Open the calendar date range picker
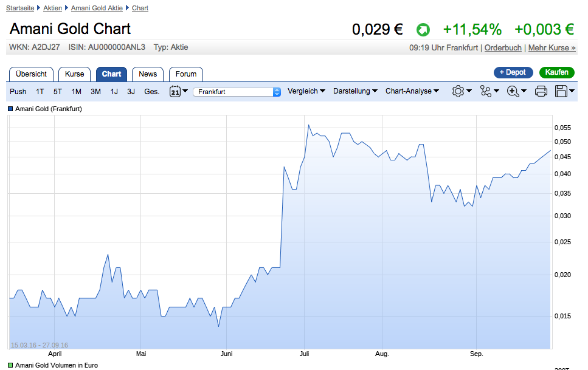588x370 pixels. pyautogui.click(x=179, y=91)
